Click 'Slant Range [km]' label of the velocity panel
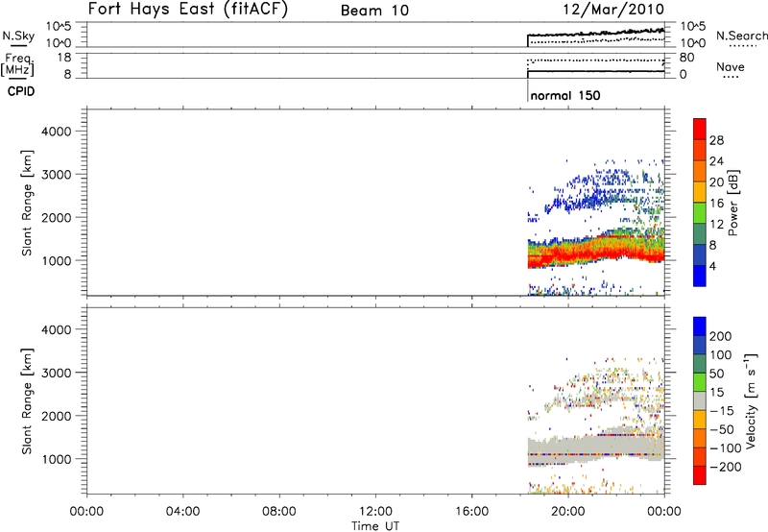768x532 pixels. 27,401
